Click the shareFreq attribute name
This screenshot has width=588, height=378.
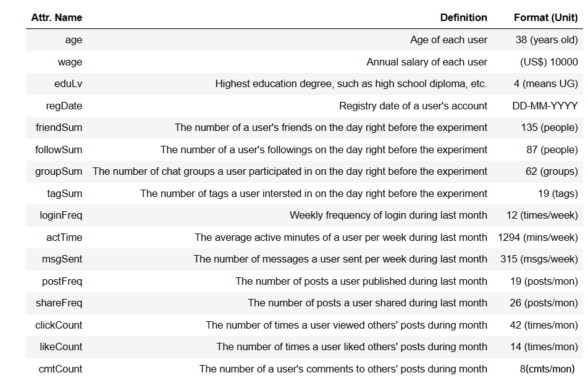[59, 303]
